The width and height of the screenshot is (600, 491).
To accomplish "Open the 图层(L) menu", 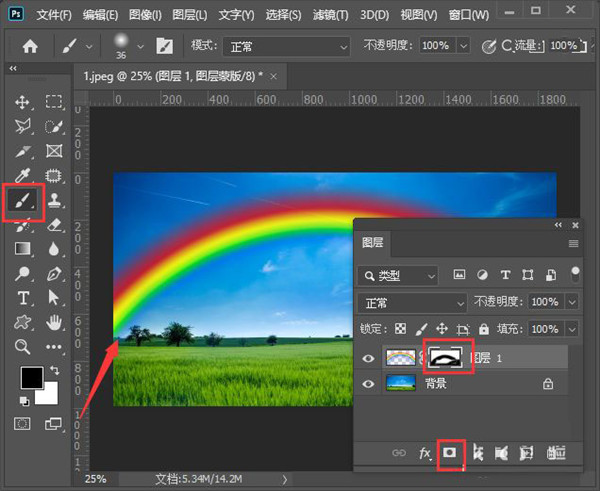I will tap(189, 15).
